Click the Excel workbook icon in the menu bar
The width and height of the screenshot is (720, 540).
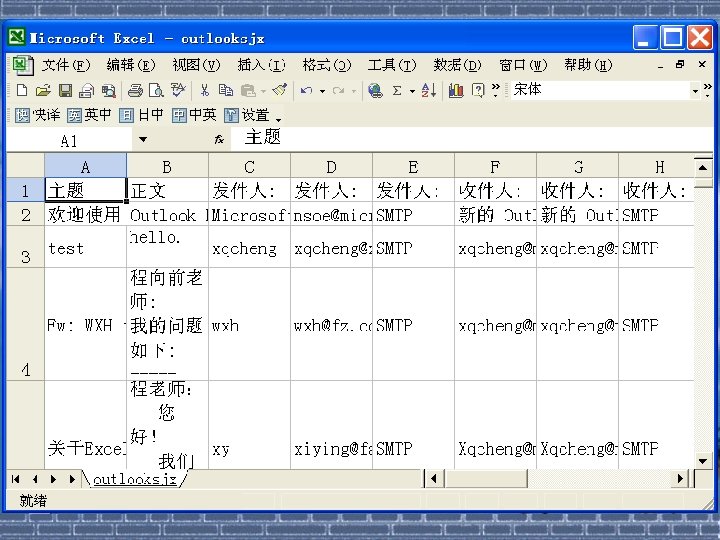(x=22, y=65)
